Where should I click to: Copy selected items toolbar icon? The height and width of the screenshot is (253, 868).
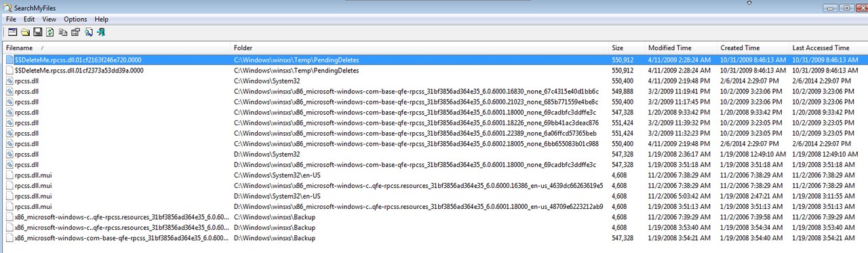click(63, 32)
